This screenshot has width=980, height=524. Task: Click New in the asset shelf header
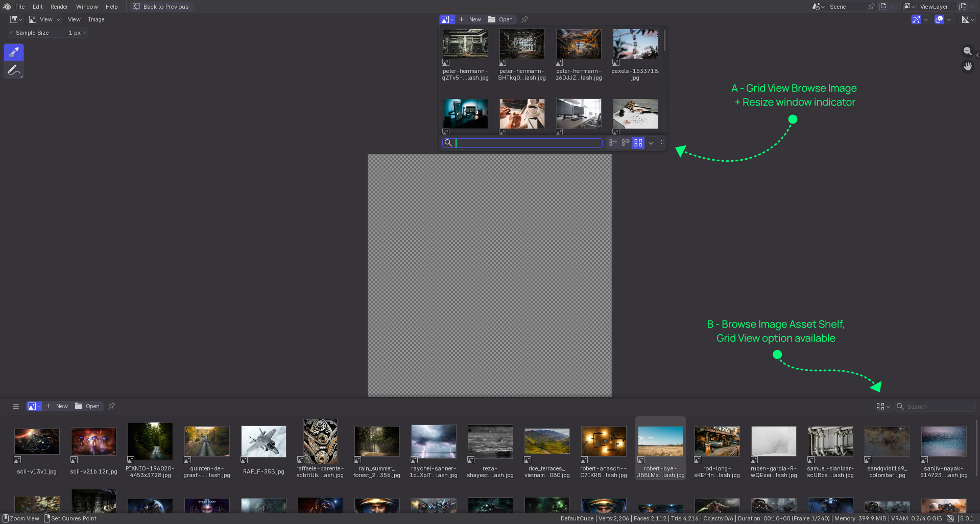(x=57, y=406)
